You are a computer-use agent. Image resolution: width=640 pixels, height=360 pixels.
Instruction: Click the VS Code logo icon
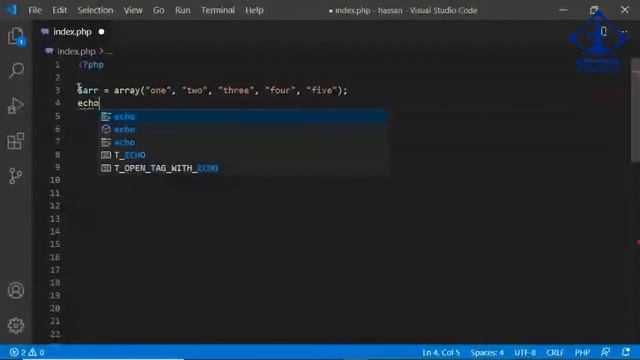tap(11, 10)
